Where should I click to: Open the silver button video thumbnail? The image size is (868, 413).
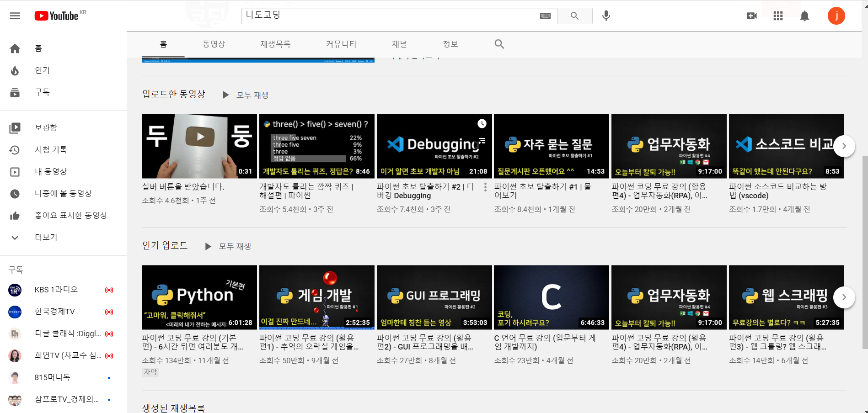(199, 146)
